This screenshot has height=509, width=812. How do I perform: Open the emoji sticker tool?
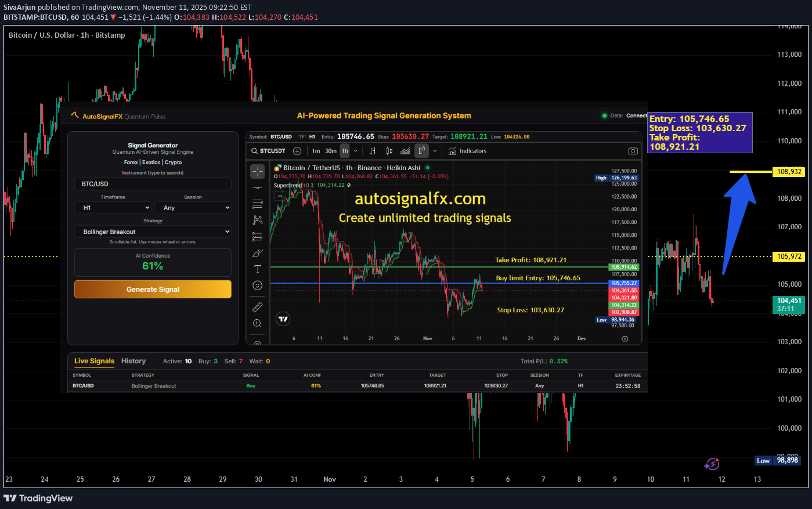258,286
